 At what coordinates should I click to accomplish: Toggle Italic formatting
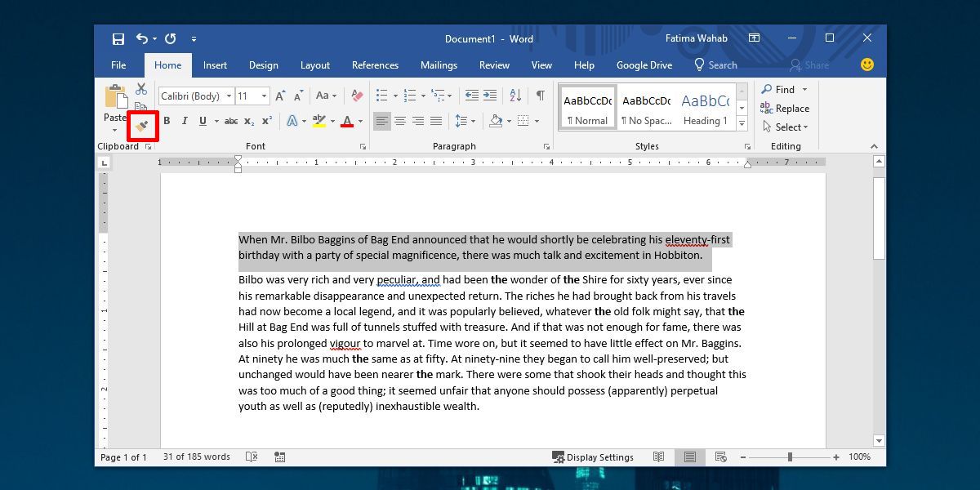[185, 121]
